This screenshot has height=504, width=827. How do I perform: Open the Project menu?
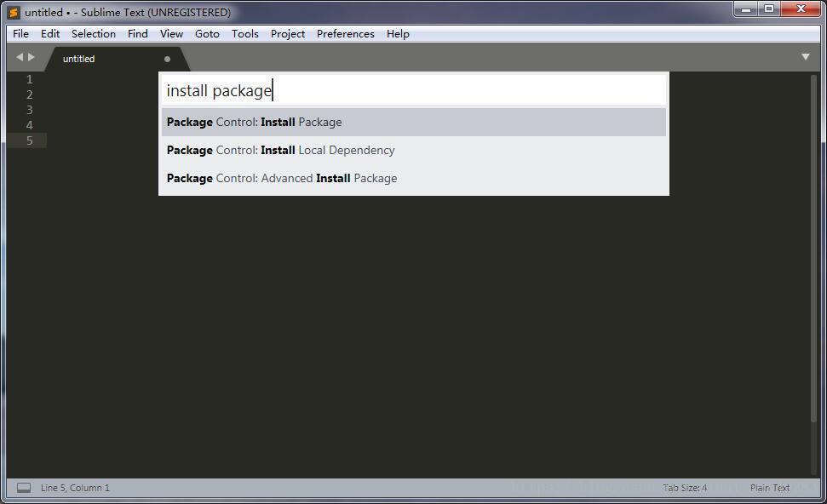coord(287,34)
